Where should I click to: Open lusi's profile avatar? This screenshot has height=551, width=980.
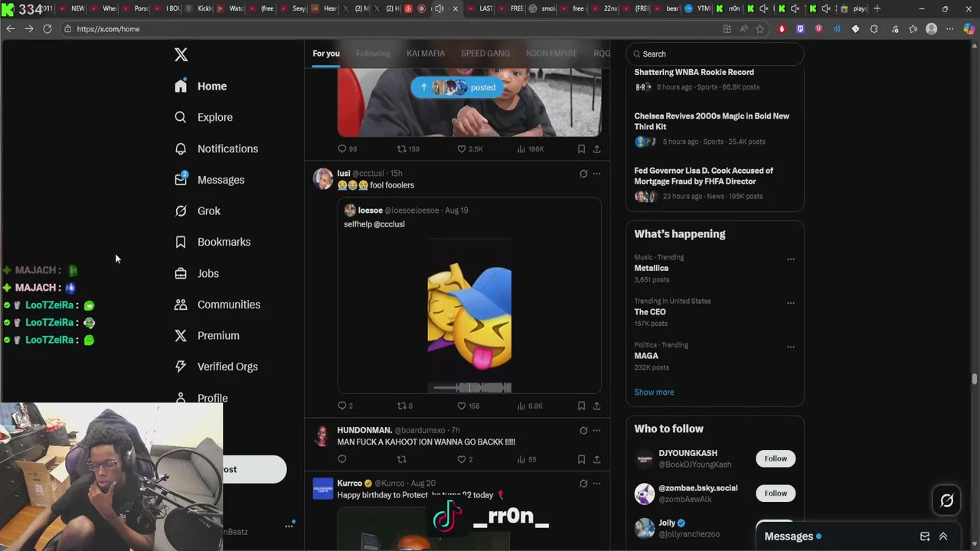323,178
